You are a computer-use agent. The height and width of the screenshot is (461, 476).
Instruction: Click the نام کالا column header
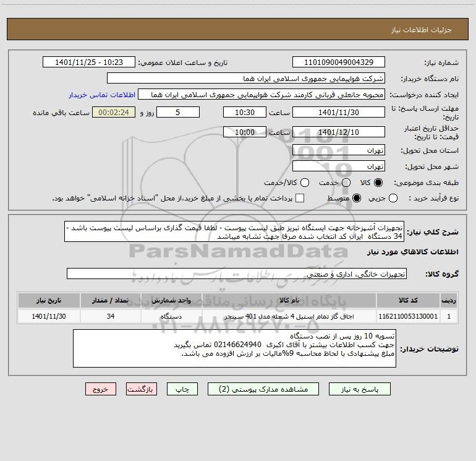click(289, 300)
